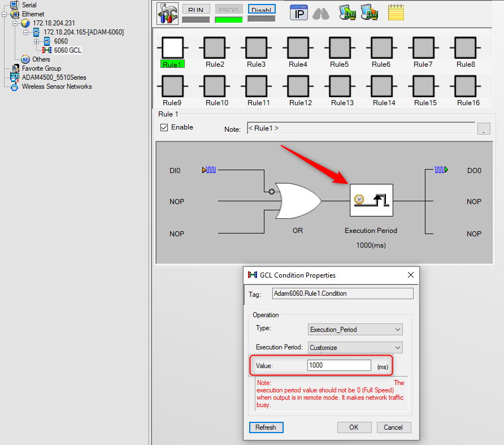Select 6060 GCL in device tree

(67, 50)
